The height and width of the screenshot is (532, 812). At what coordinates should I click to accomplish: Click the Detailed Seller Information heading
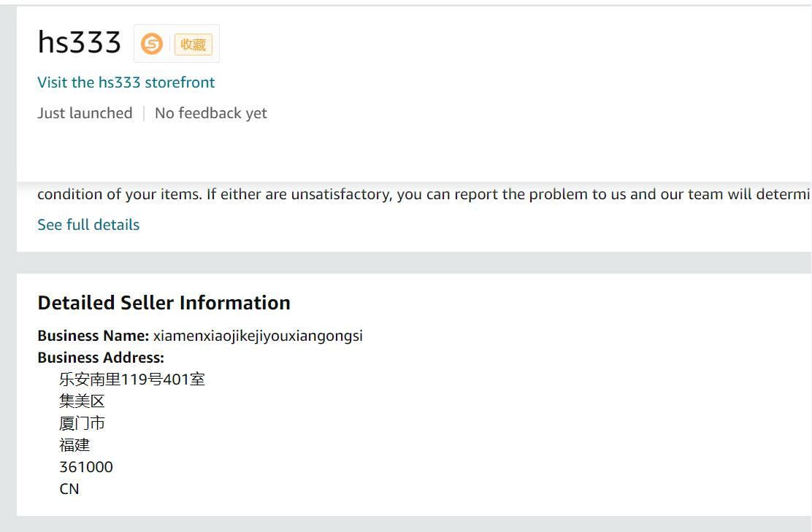164,303
